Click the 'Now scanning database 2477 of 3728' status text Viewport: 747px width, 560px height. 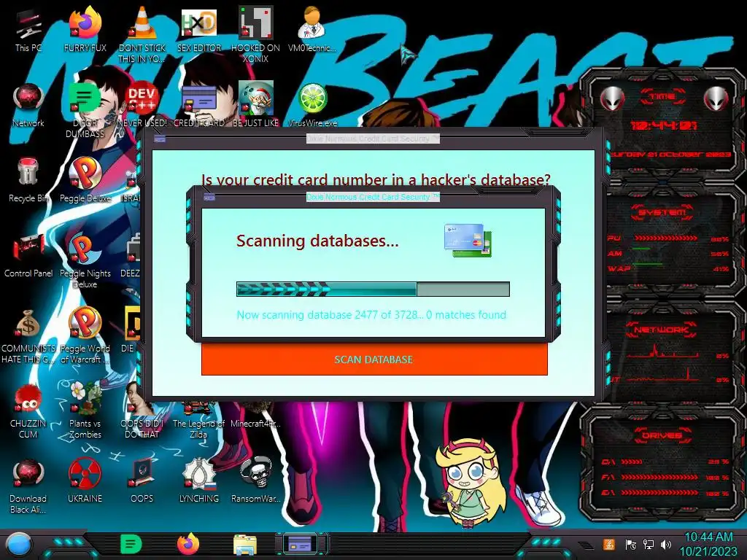[x=371, y=315]
